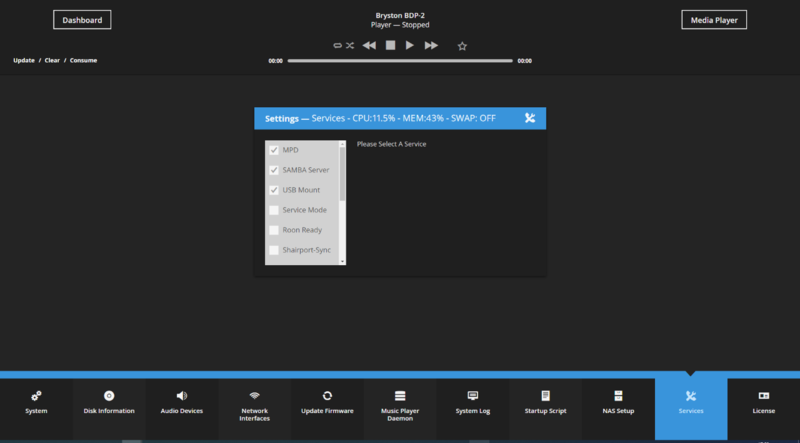Toggle the SAMBA Server checkbox

coord(274,170)
